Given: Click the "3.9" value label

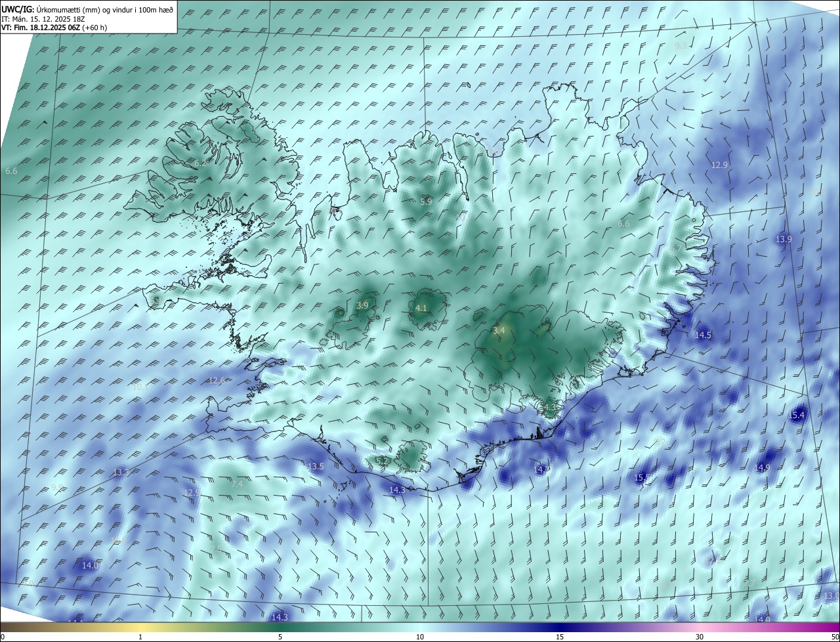Looking at the screenshot, I should [362, 305].
